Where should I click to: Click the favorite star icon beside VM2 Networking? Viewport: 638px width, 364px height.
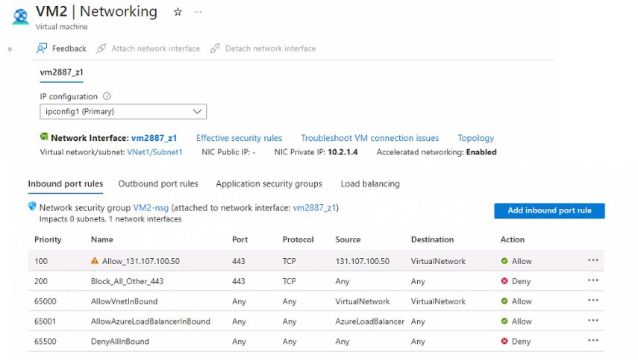178,12
